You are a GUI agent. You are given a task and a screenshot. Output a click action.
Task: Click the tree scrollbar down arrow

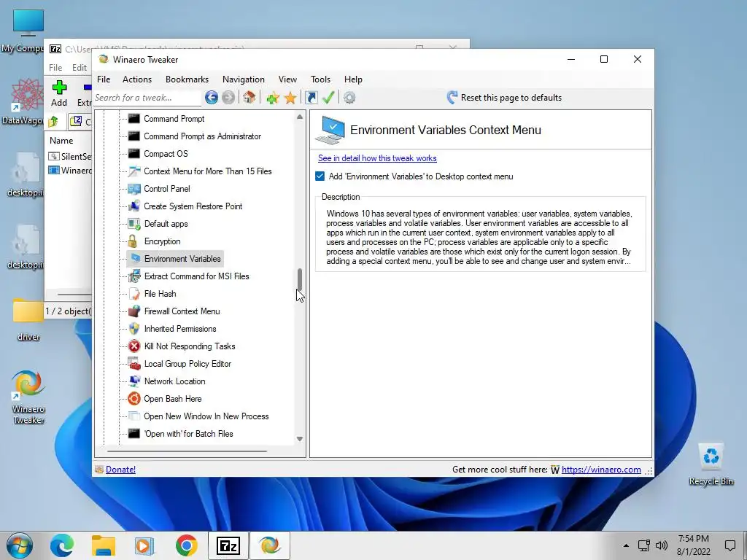coord(300,439)
